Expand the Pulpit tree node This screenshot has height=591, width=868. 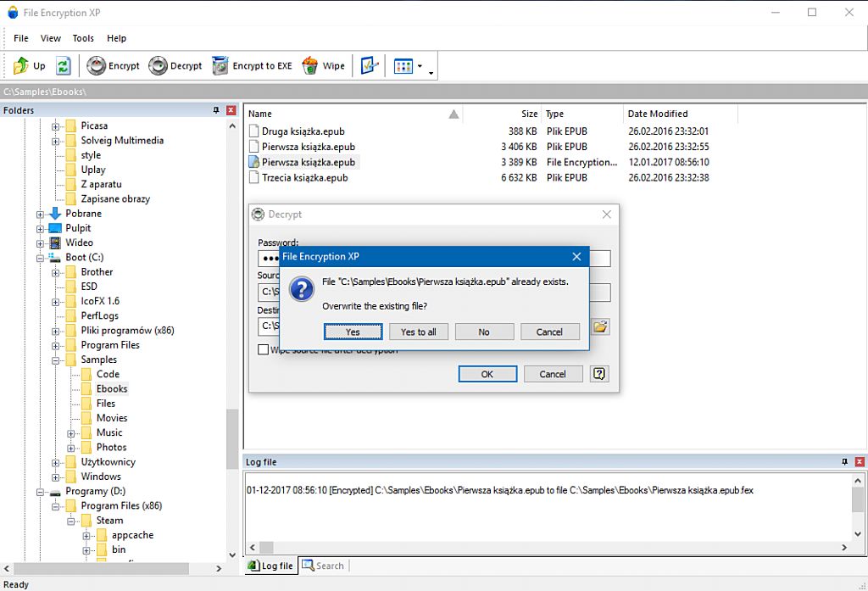pyautogui.click(x=40, y=229)
